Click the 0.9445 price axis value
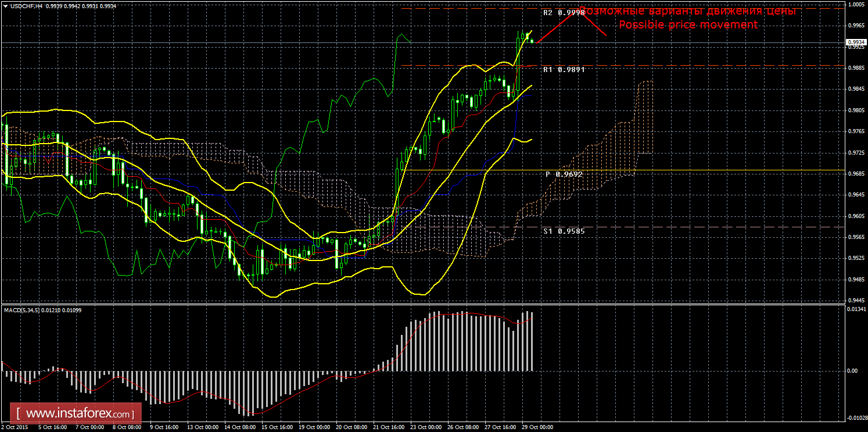The width and height of the screenshot is (868, 432). (856, 301)
